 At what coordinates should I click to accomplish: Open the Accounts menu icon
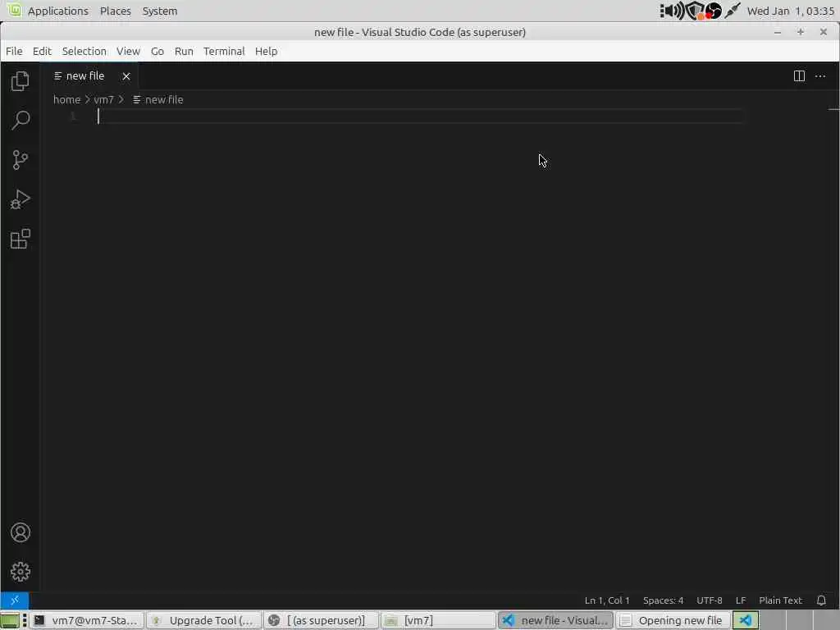[20, 532]
